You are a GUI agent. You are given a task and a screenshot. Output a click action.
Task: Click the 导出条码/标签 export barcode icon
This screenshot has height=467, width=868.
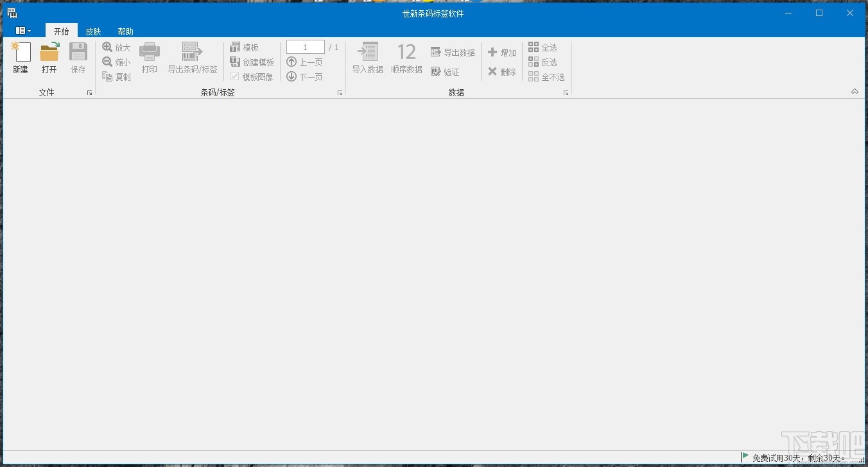pos(191,58)
